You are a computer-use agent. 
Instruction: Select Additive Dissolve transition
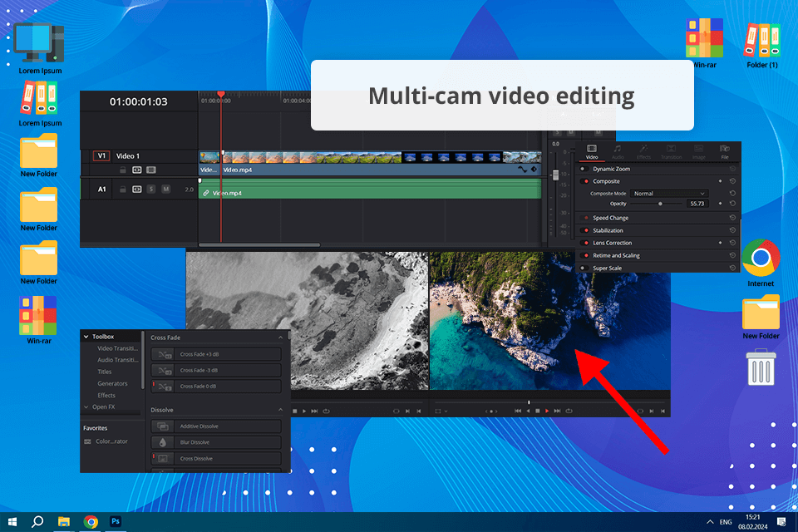216,426
